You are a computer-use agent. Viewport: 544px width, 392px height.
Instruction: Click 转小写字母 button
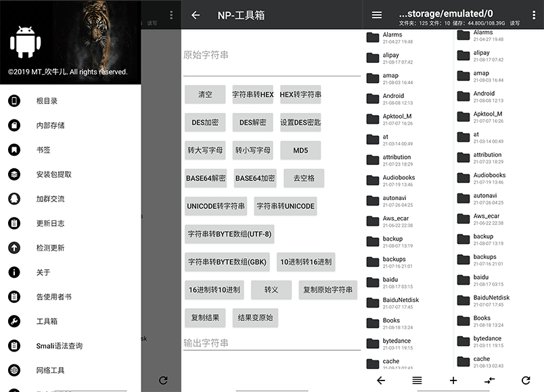(252, 151)
